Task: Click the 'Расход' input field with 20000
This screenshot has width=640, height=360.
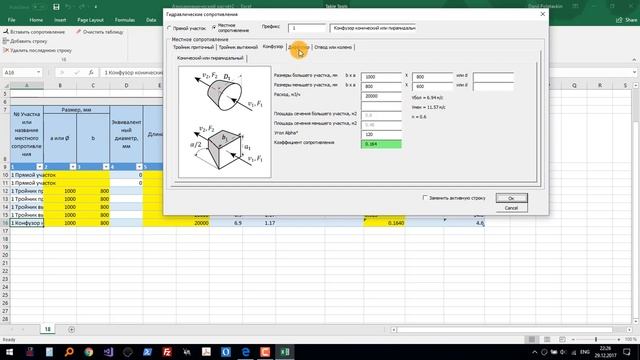Action: pos(381,96)
